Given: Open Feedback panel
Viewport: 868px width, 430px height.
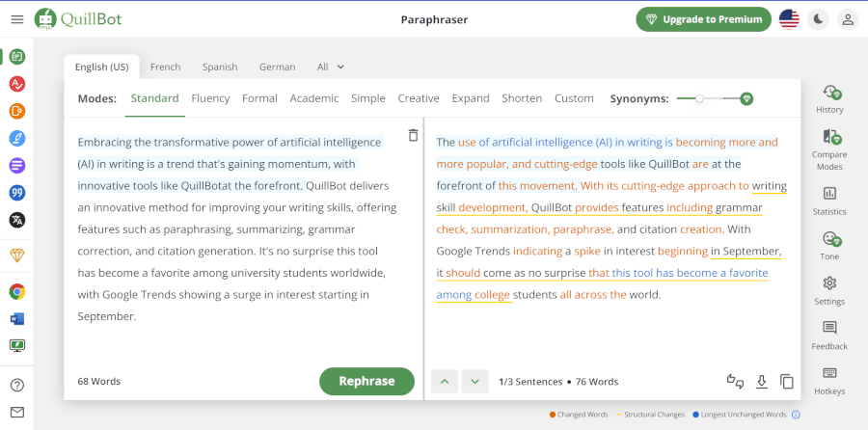Looking at the screenshot, I should (x=829, y=336).
